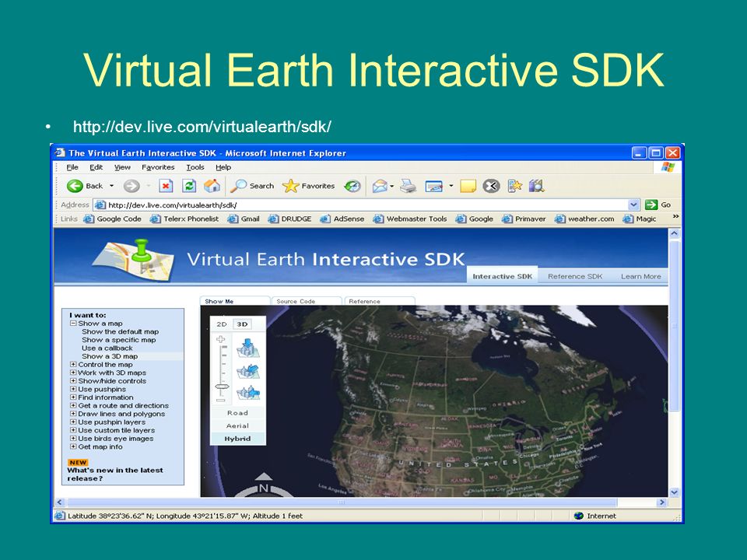
Task: Switch to the Reference tab
Action: 380,301
